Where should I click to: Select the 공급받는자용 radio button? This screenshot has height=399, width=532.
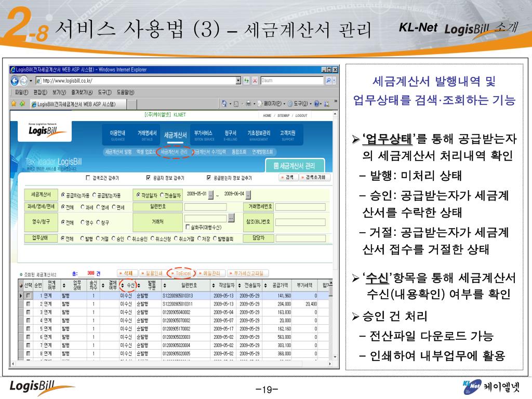(95, 195)
